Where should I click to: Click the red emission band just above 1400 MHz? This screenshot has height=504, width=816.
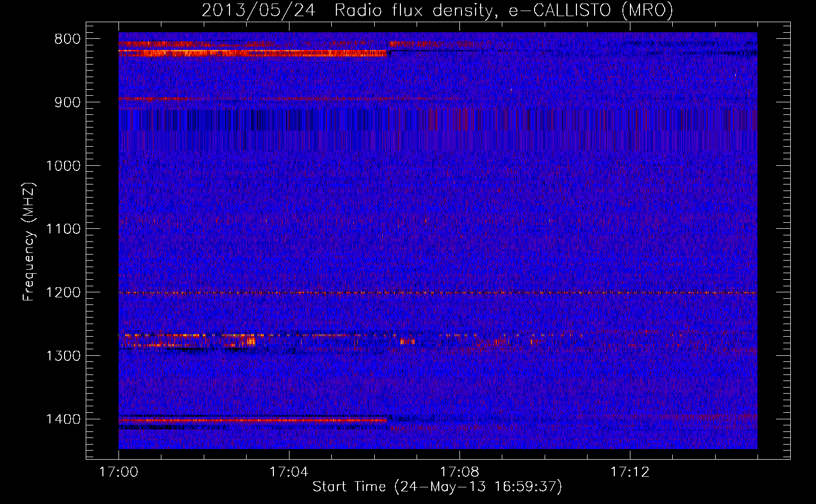pyautogui.click(x=252, y=420)
